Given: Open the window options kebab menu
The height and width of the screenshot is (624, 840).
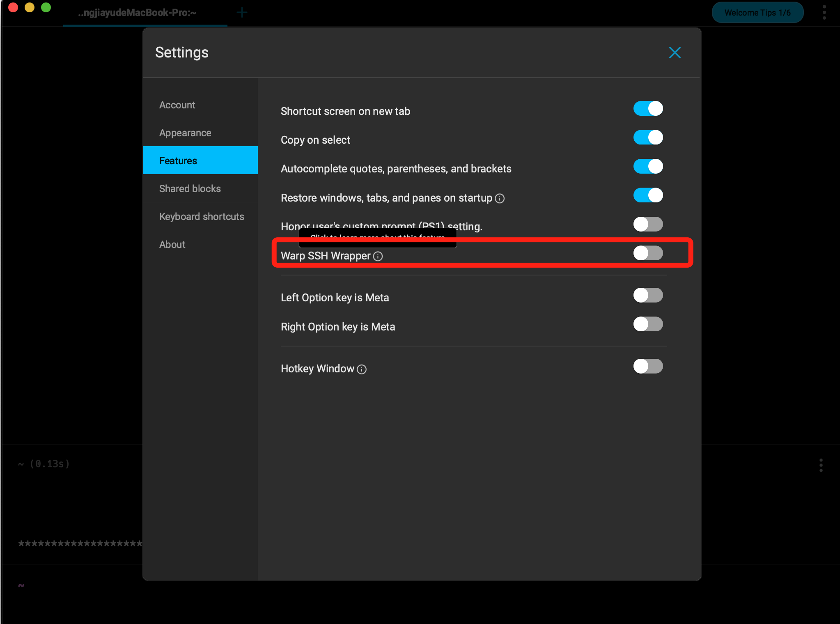Looking at the screenshot, I should pos(824,12).
